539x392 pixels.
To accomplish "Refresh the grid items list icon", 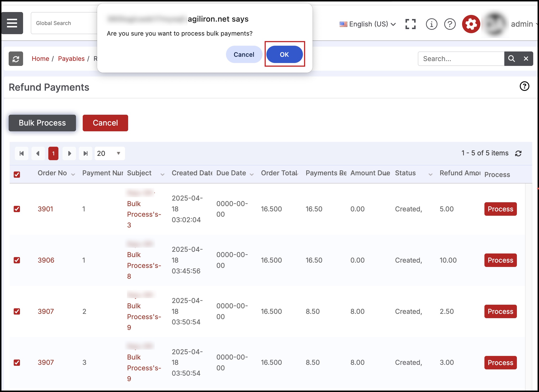I will [x=518, y=153].
